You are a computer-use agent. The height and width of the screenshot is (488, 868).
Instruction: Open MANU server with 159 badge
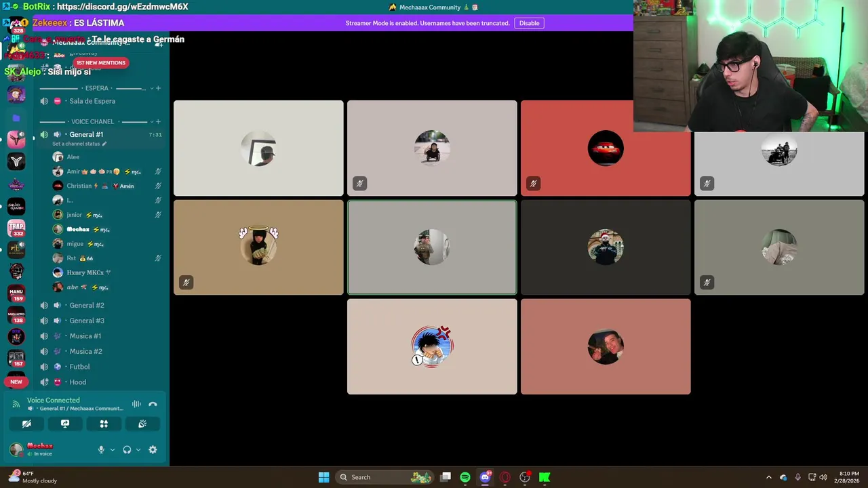(x=16, y=293)
